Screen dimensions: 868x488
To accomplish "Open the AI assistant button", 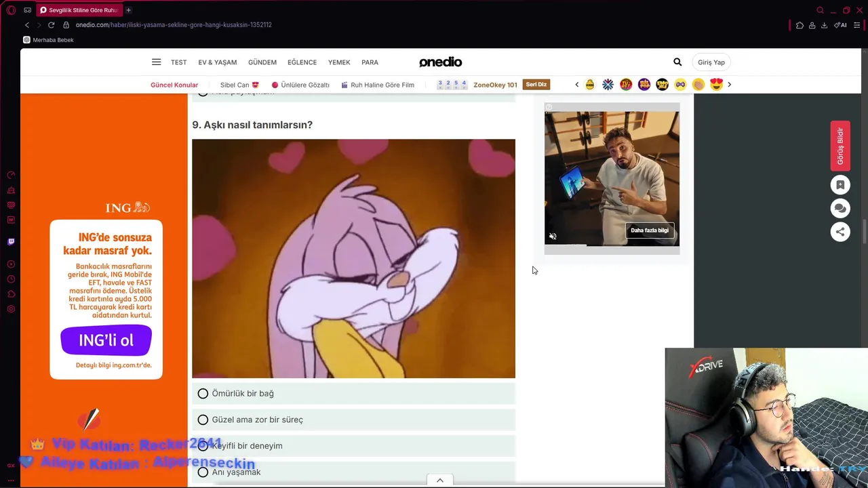I will (840, 25).
